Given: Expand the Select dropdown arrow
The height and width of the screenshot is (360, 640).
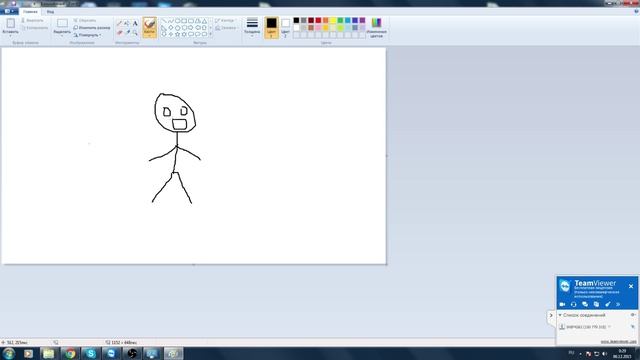Looking at the screenshot, I should [62, 36].
